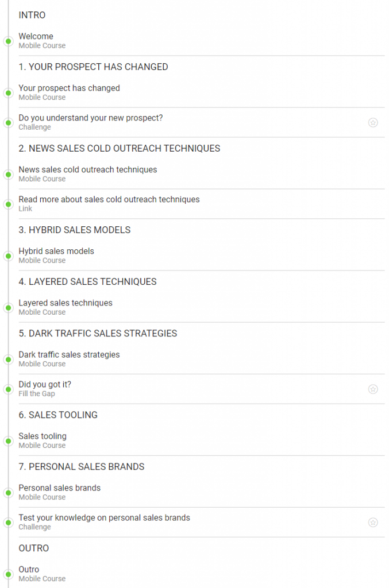The image size is (389, 588).
Task: Click green marker next to Outro lesson
Action: (x=8, y=574)
